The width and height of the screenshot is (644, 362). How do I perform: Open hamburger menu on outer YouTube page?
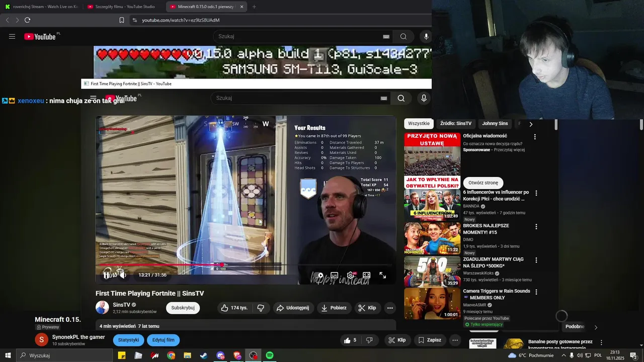pyautogui.click(x=12, y=36)
